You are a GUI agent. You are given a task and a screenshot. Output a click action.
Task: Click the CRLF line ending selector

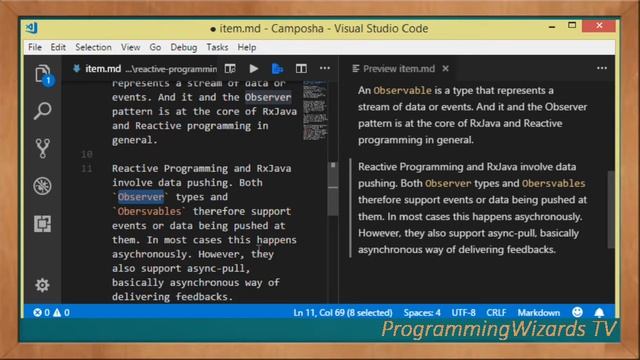click(496, 313)
